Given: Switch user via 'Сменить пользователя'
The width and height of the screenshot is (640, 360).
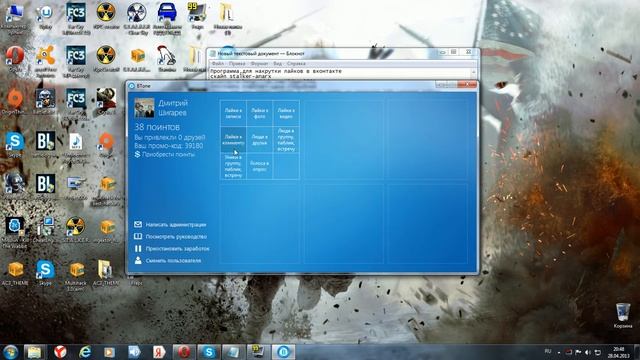Looking at the screenshot, I should [168, 260].
